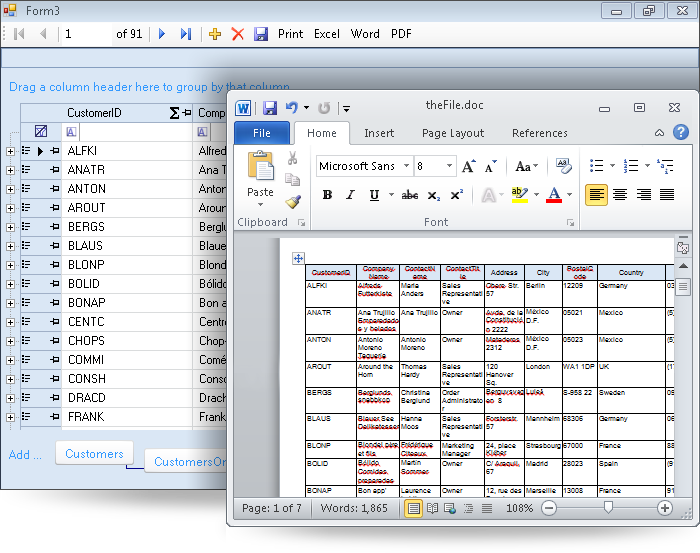The image size is (700, 553).
Task: Click the Word save icon in quick access
Action: coord(270,108)
